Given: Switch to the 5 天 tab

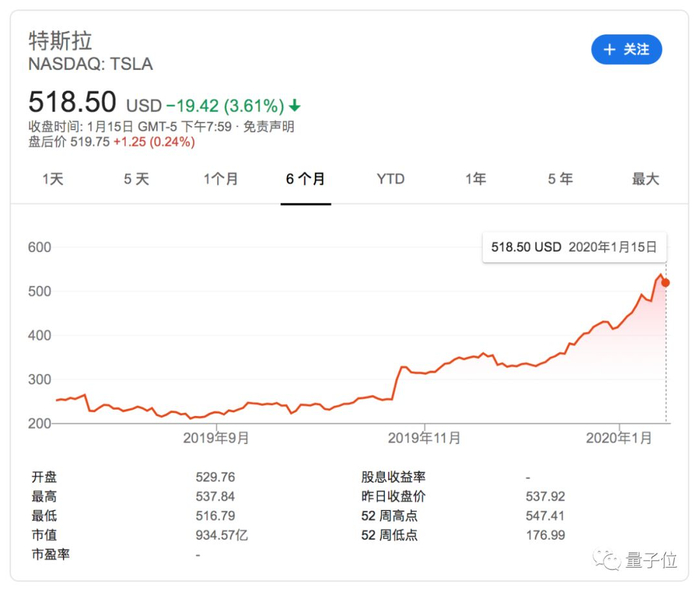Looking at the screenshot, I should (x=136, y=179).
